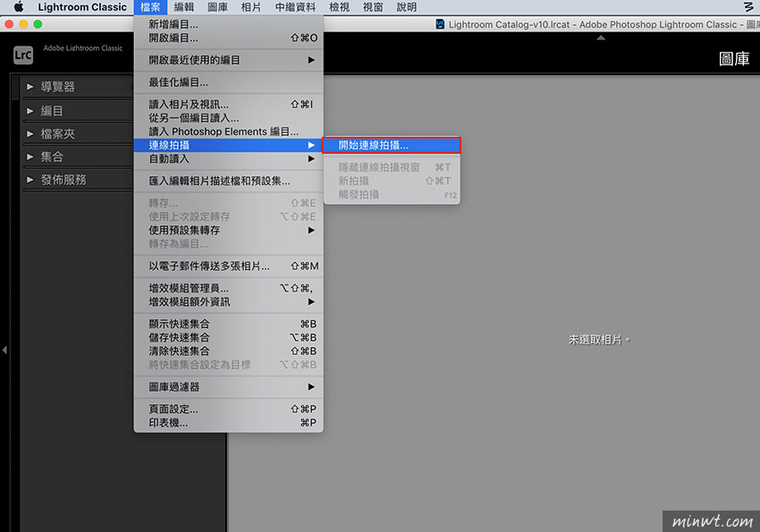Expand the 檔案夾 panel

[30, 134]
